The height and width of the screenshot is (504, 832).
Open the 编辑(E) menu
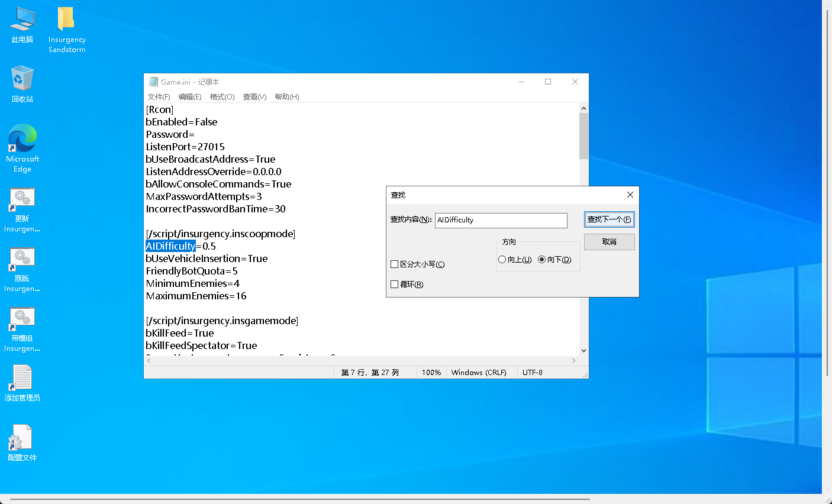pyautogui.click(x=190, y=97)
